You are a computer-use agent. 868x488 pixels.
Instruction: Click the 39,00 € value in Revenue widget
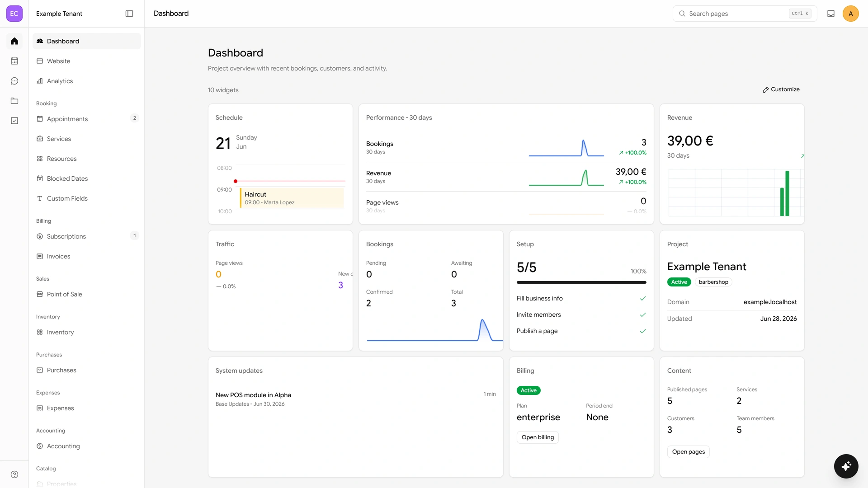pos(690,141)
